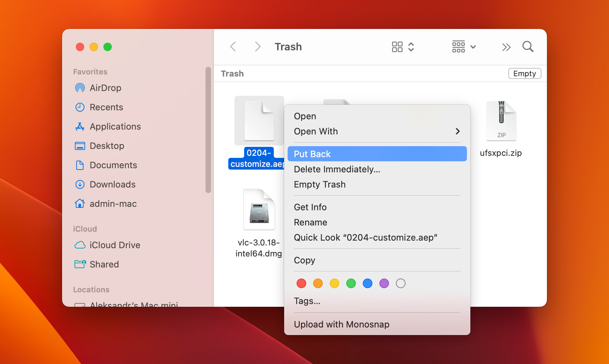The width and height of the screenshot is (609, 364).
Task: Open the Downloads folder in sidebar
Action: pos(112,184)
